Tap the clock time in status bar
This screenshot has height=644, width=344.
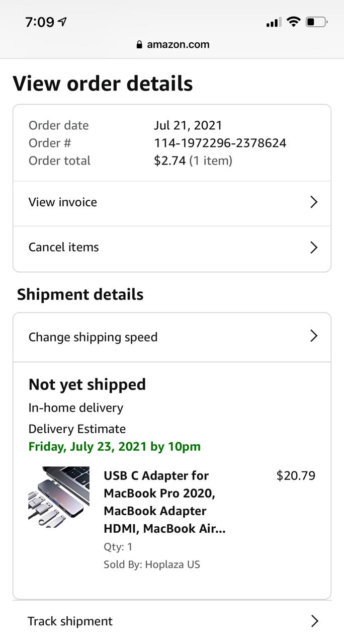pyautogui.click(x=39, y=22)
